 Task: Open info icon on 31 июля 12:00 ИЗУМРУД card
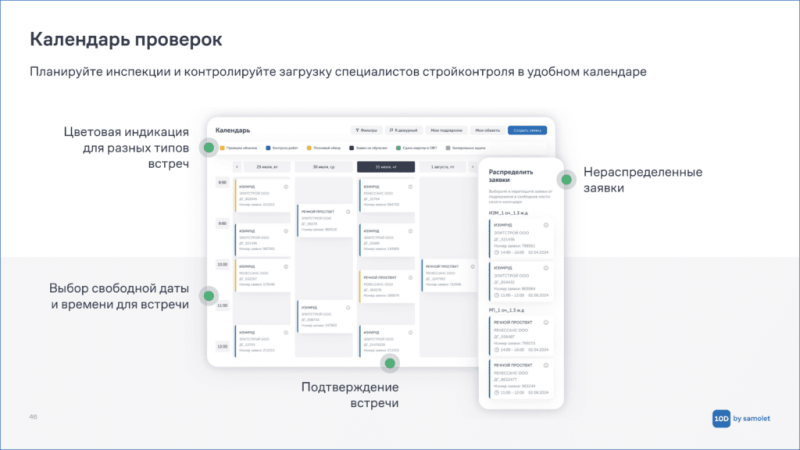[x=410, y=333]
